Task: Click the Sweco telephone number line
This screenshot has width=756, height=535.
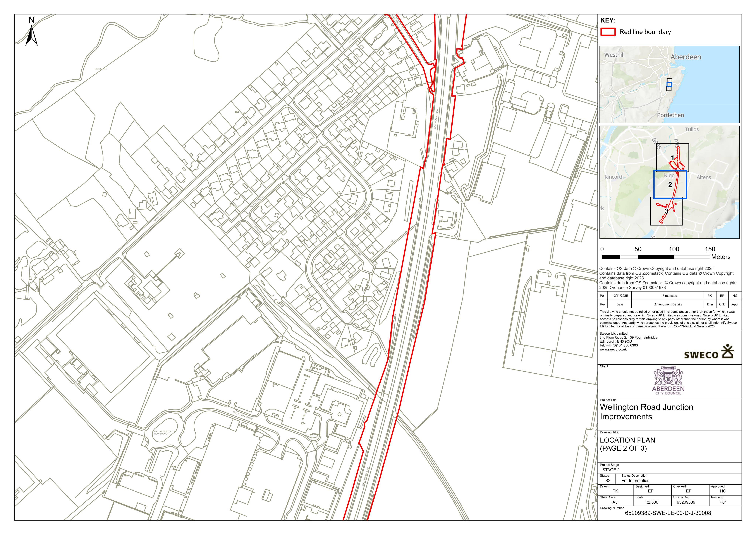Action: coord(619,346)
